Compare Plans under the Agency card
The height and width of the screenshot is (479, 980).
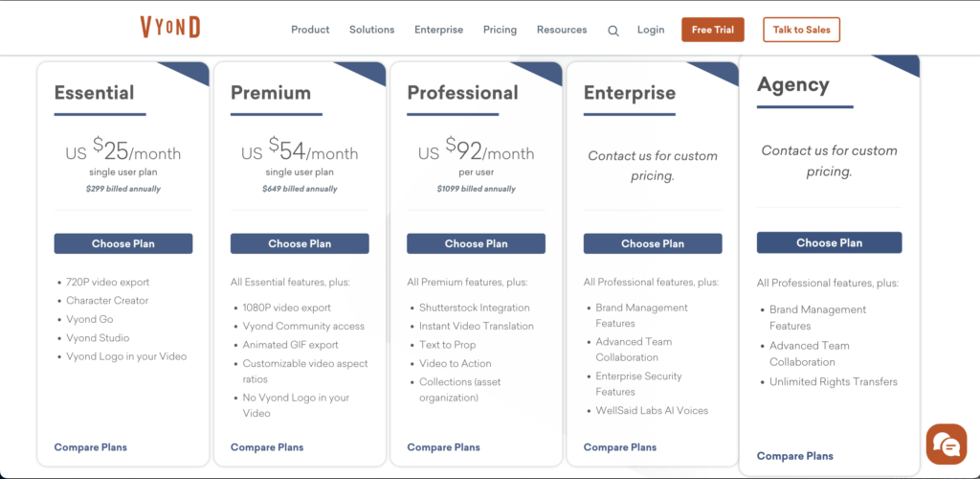794,456
